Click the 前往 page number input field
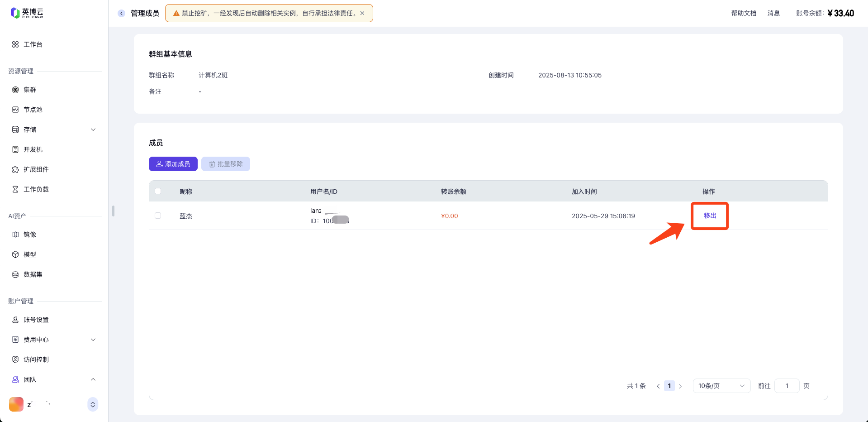Image resolution: width=868 pixels, height=422 pixels. (x=787, y=386)
